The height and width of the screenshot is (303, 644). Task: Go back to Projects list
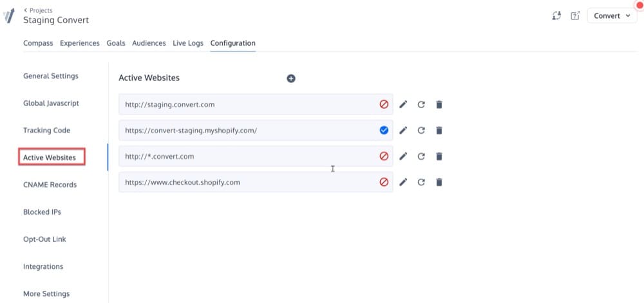click(38, 10)
